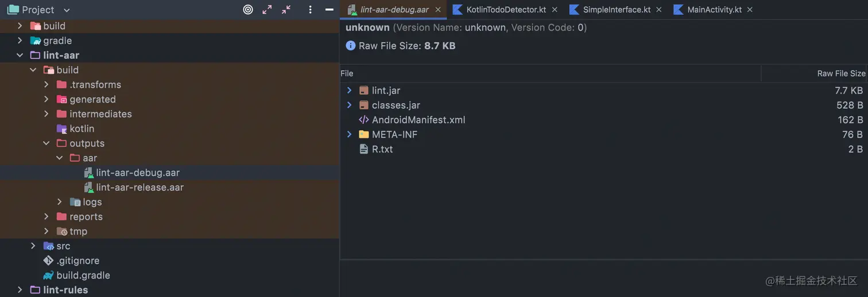Image resolution: width=868 pixels, height=297 pixels.
Task: Click the lint-rules folder icon
Action: [35, 290]
